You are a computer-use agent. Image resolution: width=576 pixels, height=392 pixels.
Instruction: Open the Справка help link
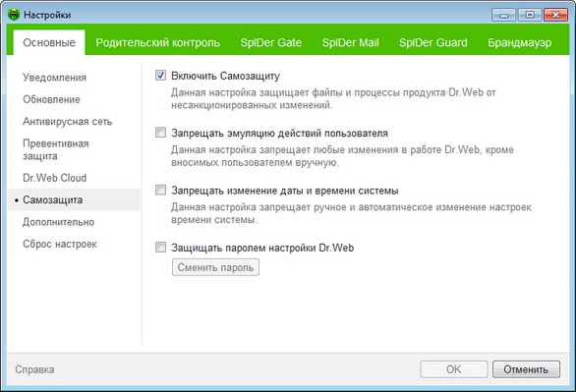[34, 369]
